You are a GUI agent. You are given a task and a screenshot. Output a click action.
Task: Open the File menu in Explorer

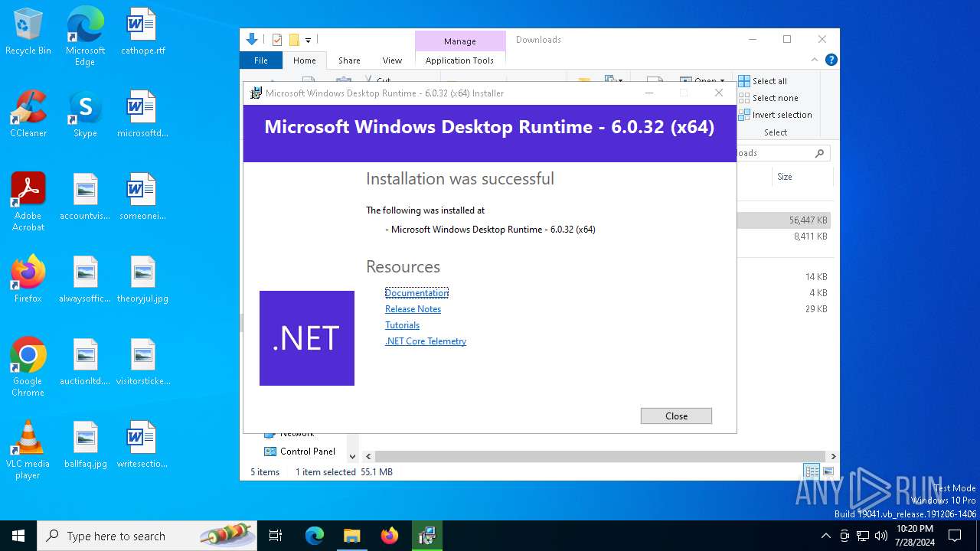[x=261, y=60]
